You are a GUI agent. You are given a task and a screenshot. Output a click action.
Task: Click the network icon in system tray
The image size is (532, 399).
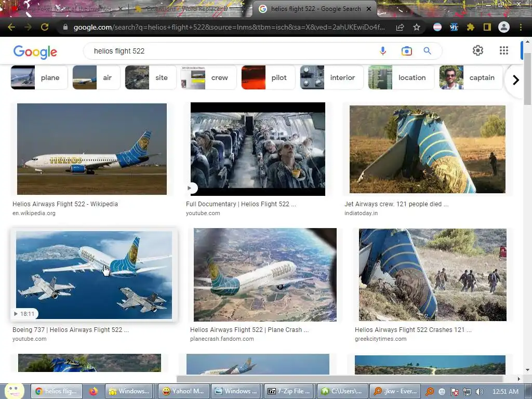[x=467, y=392]
